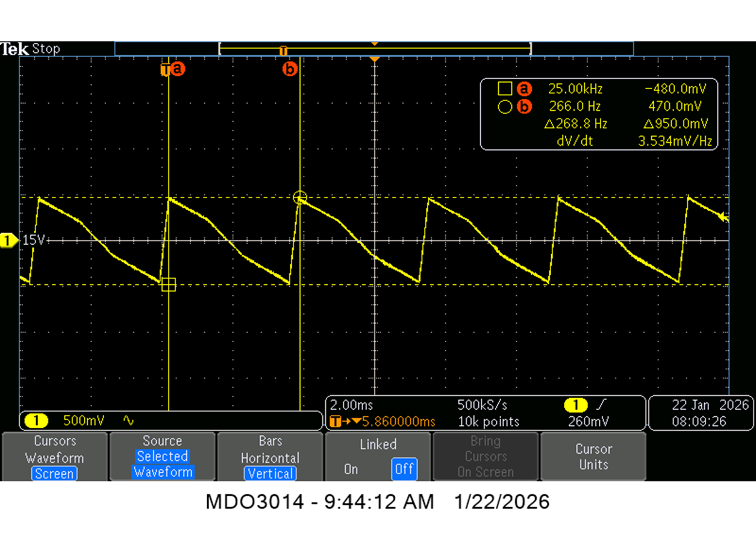Click the 22 Jan 2026 date readout
The image size is (756, 550).
pyautogui.click(x=710, y=405)
